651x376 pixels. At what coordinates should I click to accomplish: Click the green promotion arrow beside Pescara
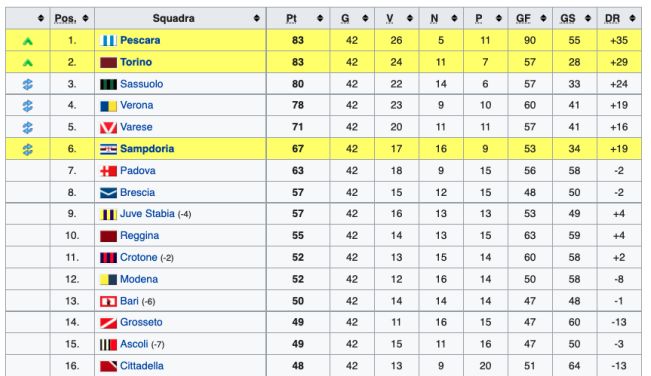tap(28, 41)
